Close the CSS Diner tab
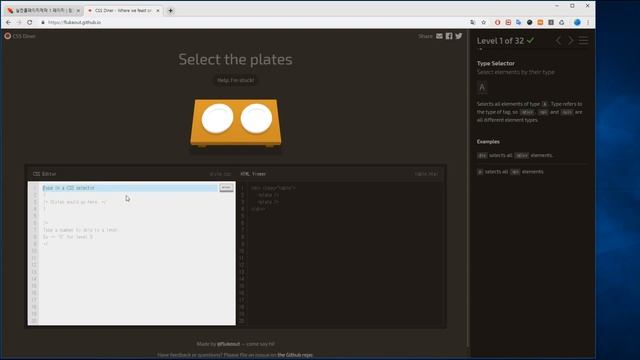 158,11
